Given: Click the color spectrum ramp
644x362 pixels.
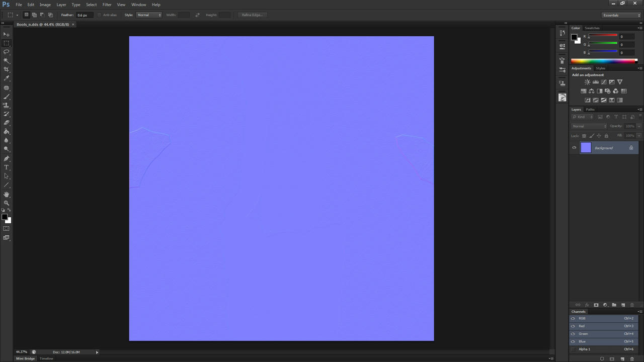Looking at the screenshot, I should 604,61.
